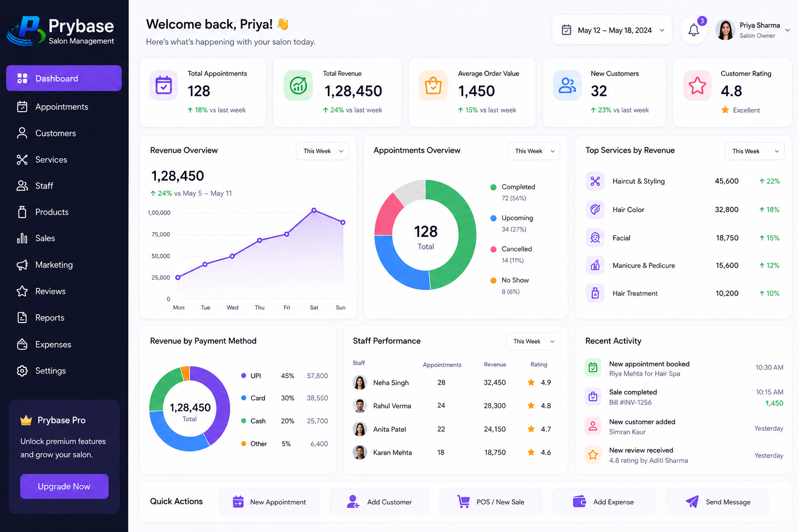This screenshot has height=532, width=798.
Task: Click the Send Message quick action
Action: point(717,502)
